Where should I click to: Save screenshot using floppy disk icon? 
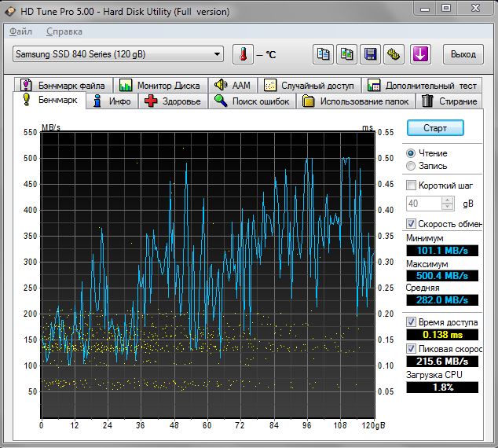pyautogui.click(x=370, y=54)
